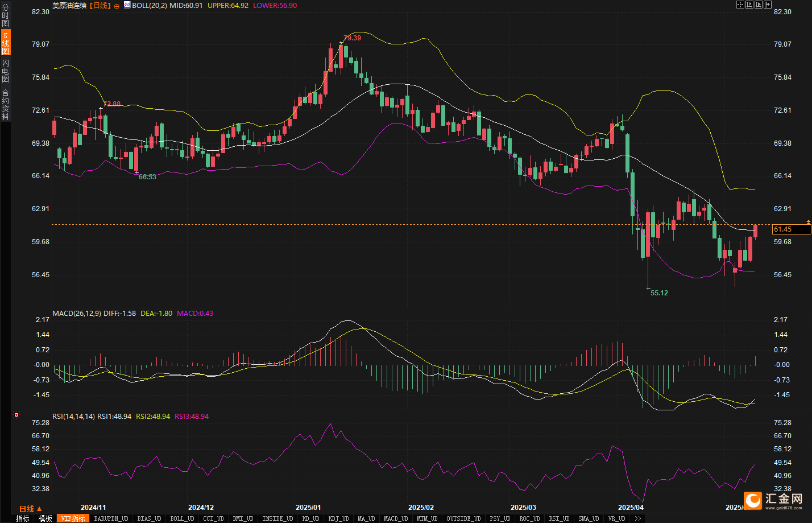The height and width of the screenshot is (523, 812).
Task: Show more indicator tabs with >> arrow
Action: click(x=638, y=518)
